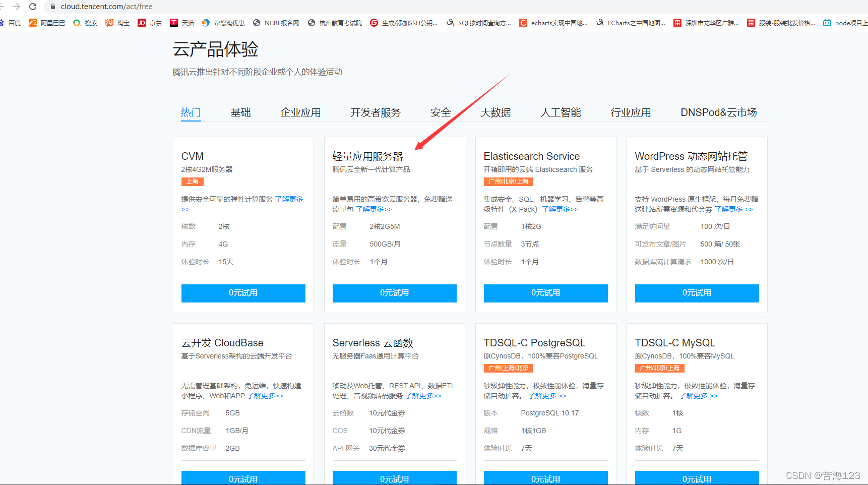
Task: Click 0元试用 for Elasticsearch Service
Action: [546, 293]
